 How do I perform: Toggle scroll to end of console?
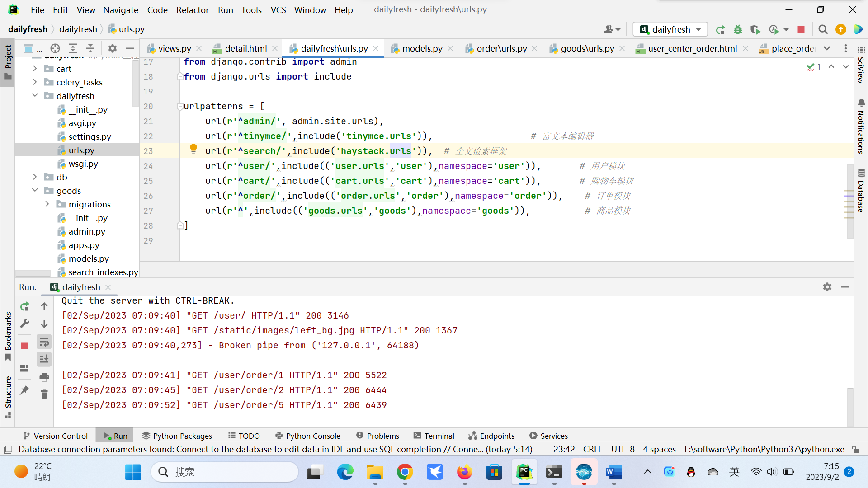44,359
